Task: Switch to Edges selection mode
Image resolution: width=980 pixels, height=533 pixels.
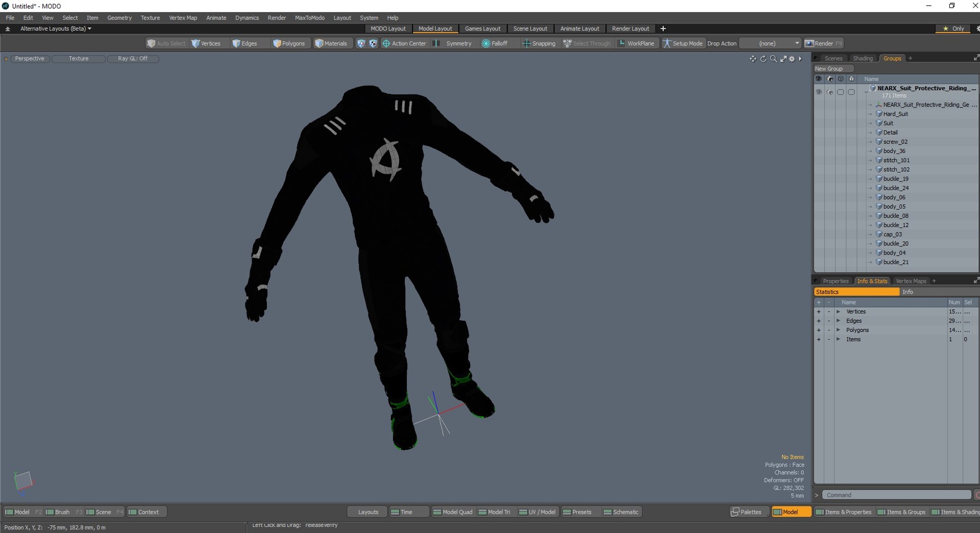Action: click(244, 43)
